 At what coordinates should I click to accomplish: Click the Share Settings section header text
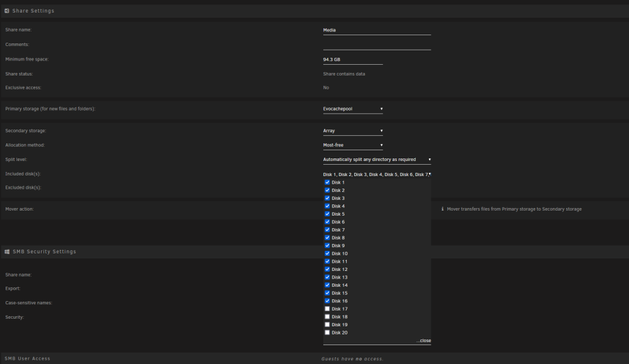33,11
